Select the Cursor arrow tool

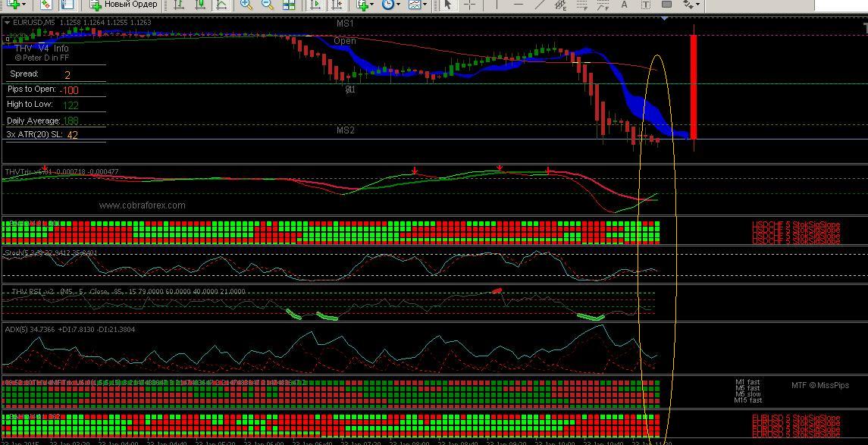click(448, 5)
